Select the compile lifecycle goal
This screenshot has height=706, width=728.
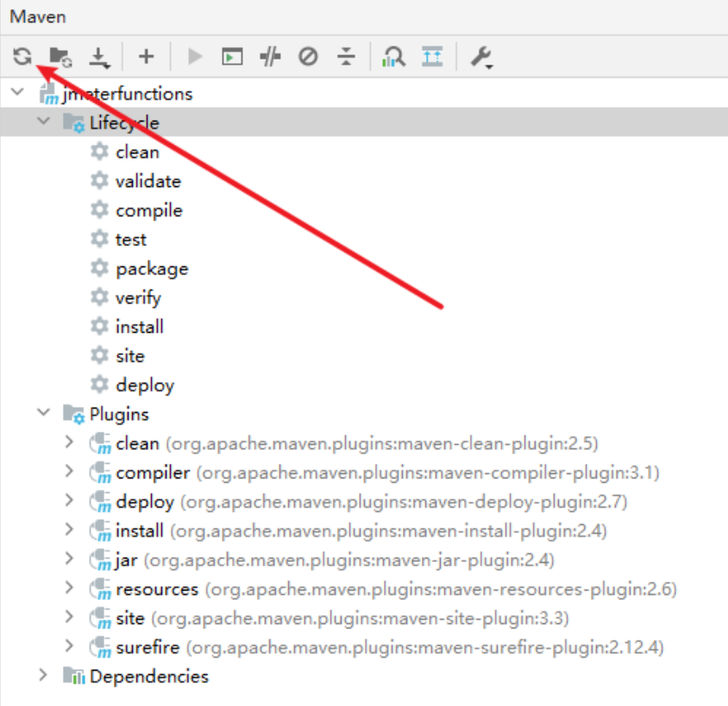coord(148,210)
